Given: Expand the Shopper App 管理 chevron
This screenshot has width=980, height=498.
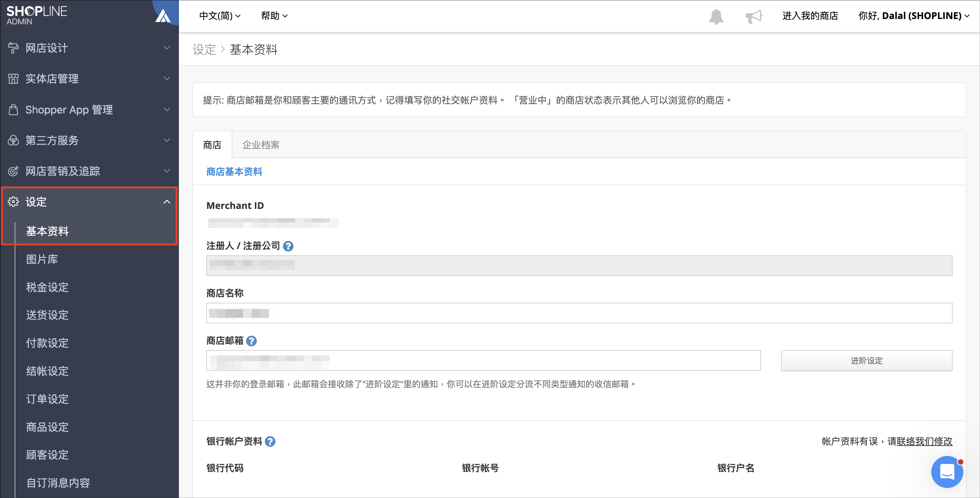Looking at the screenshot, I should tap(167, 109).
